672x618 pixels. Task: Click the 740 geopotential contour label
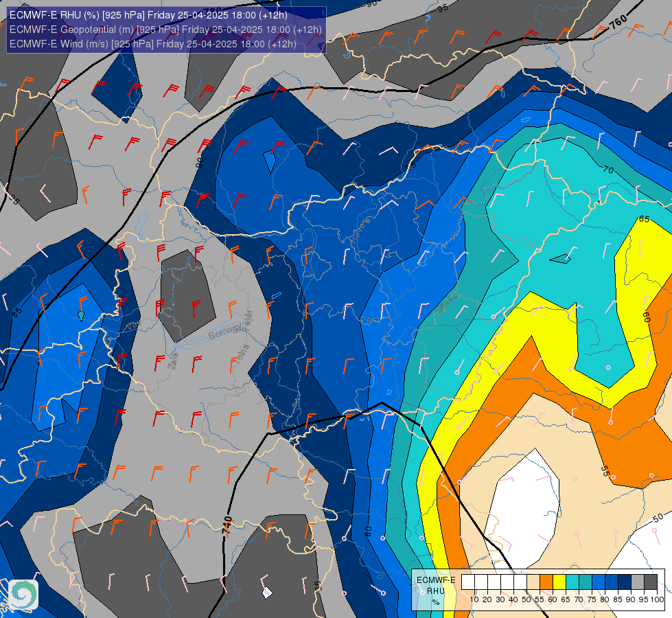pos(227,525)
